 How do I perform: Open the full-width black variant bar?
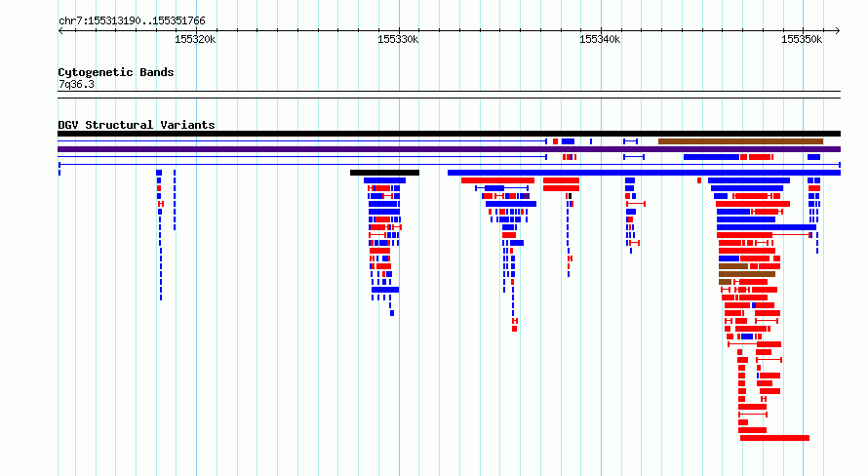coord(449,134)
